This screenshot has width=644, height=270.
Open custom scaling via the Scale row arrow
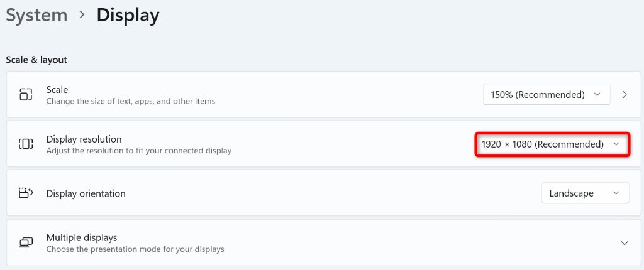click(x=625, y=95)
